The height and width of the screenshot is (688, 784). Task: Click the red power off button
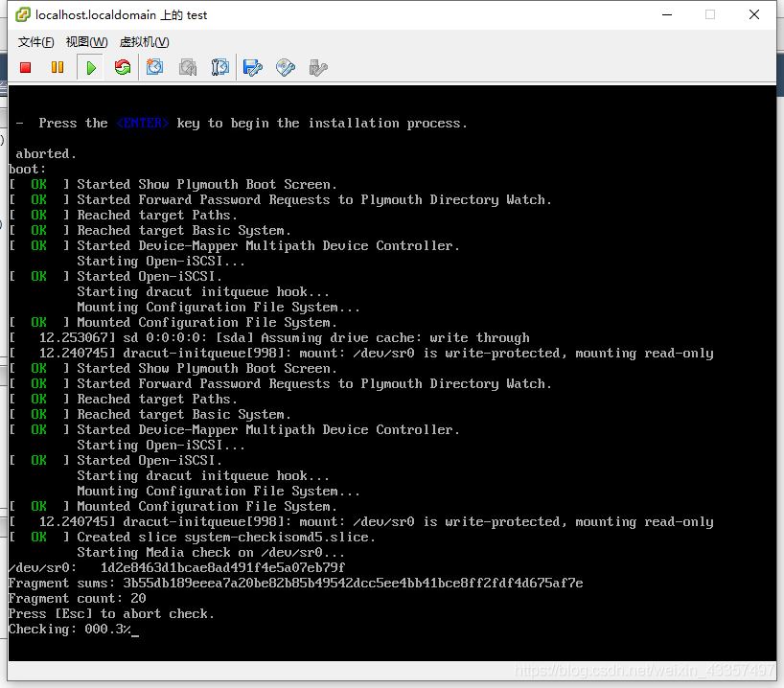(x=26, y=67)
